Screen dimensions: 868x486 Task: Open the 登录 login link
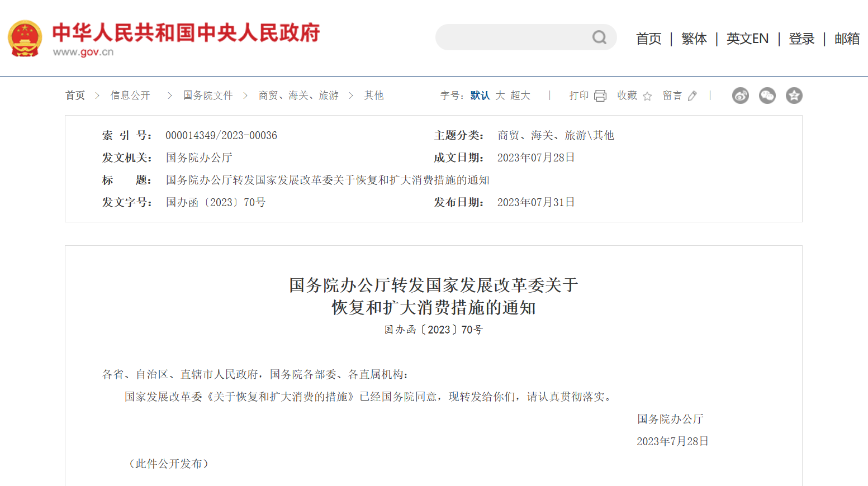pos(801,38)
